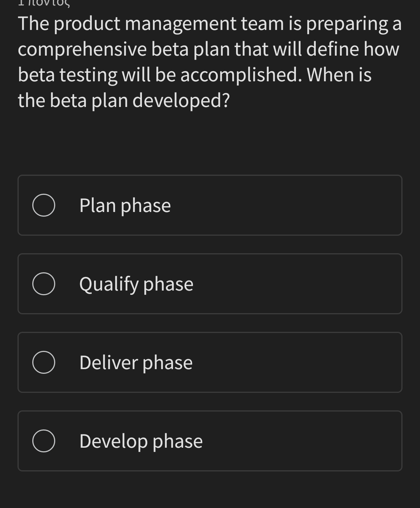The image size is (420, 508).
Task: Click the Plan phase option label text
Action: [x=124, y=205]
